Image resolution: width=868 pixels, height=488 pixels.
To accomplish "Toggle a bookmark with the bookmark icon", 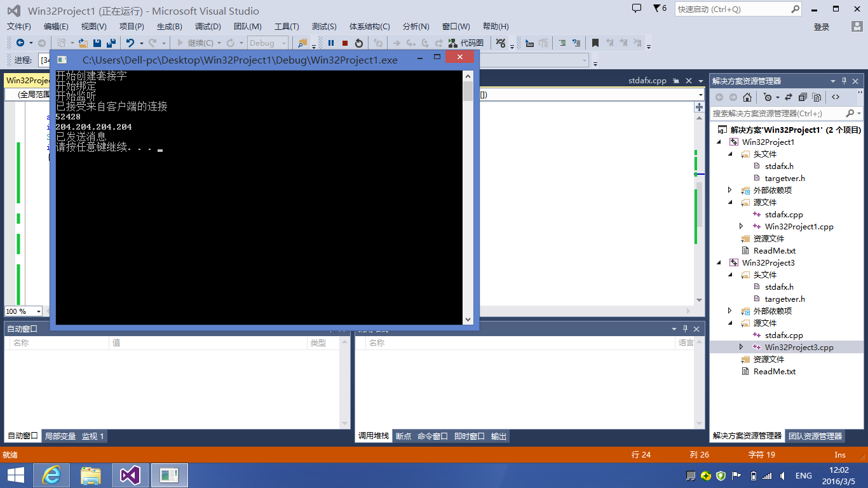I will point(595,43).
